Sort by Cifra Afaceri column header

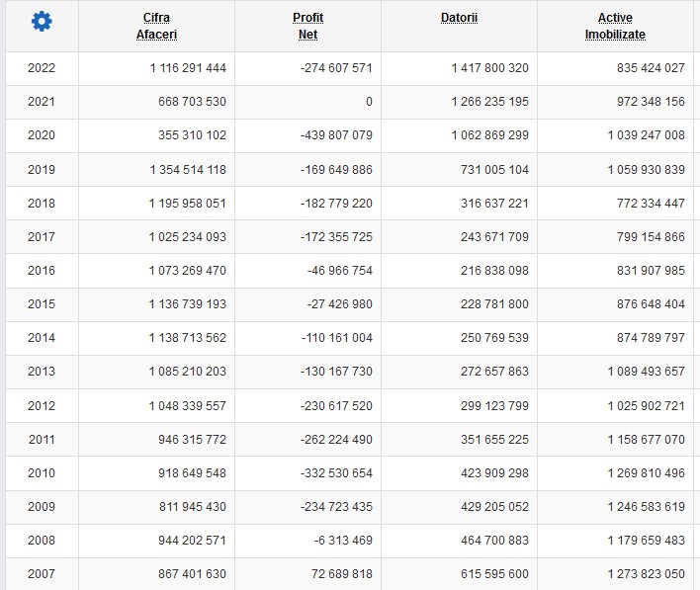coord(156,26)
